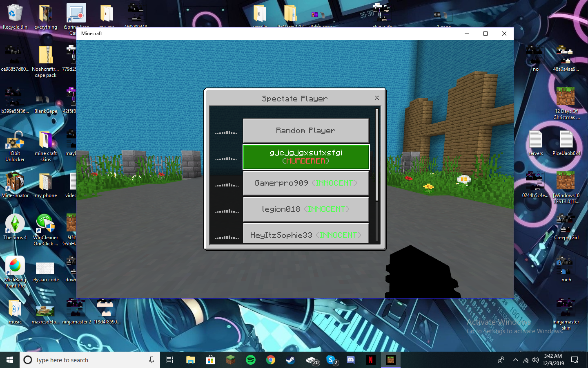Open Task View on the taskbar

170,360
